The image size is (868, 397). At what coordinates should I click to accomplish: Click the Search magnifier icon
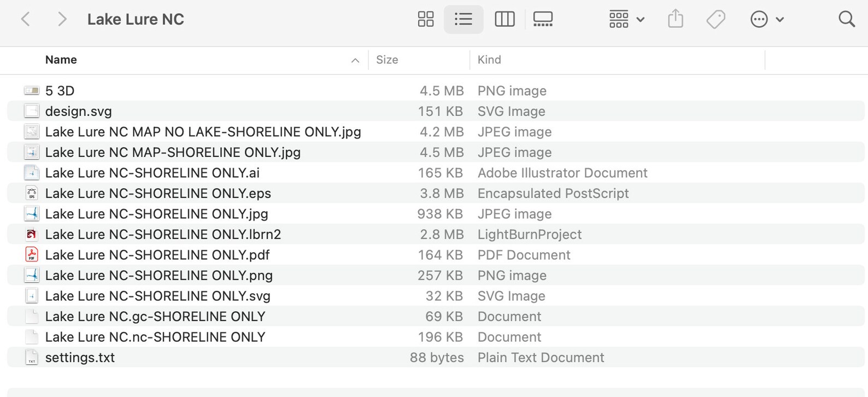point(847,19)
